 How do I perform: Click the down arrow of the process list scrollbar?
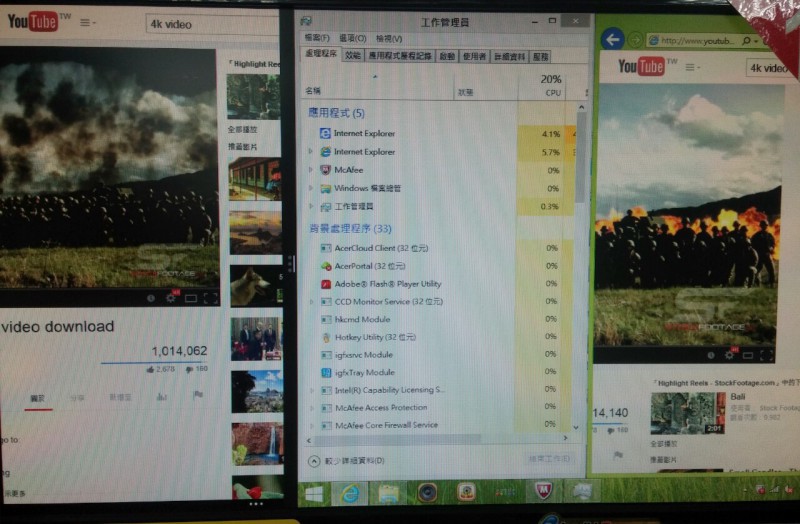click(577, 428)
